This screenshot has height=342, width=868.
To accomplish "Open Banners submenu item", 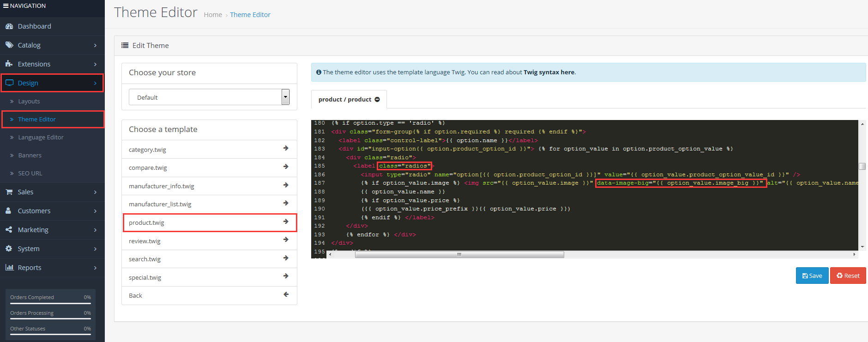I will (x=52, y=155).
